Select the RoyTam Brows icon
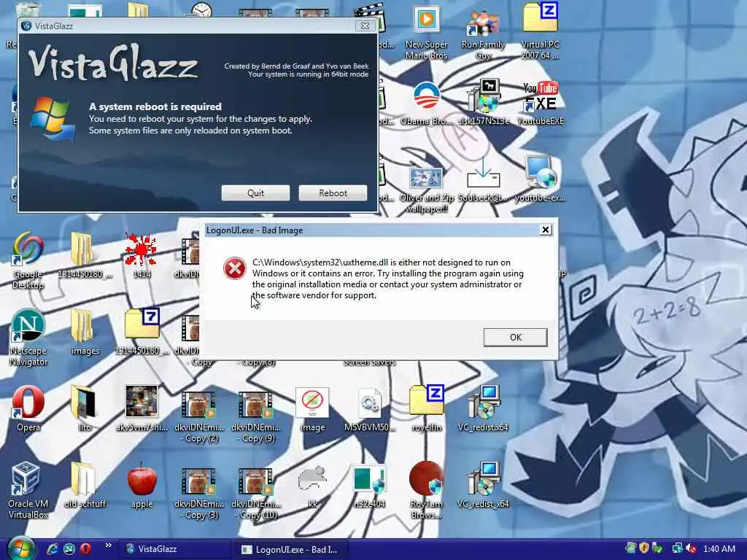Viewport: 747px width, 560px height. 426,491
